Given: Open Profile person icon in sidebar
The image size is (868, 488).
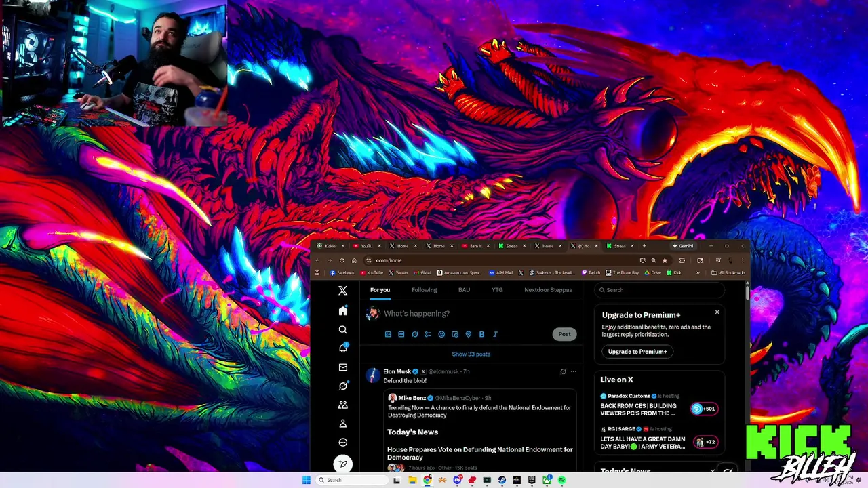Looking at the screenshot, I should tap(342, 424).
